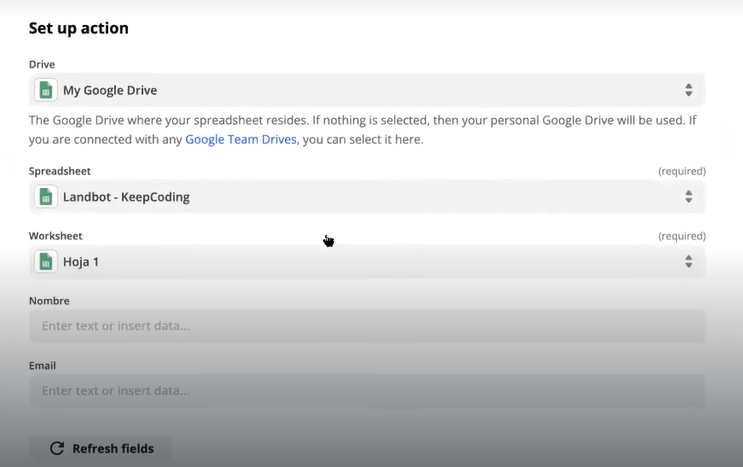743x467 pixels.
Task: Click the Google Drive help description text
Action: 362,130
